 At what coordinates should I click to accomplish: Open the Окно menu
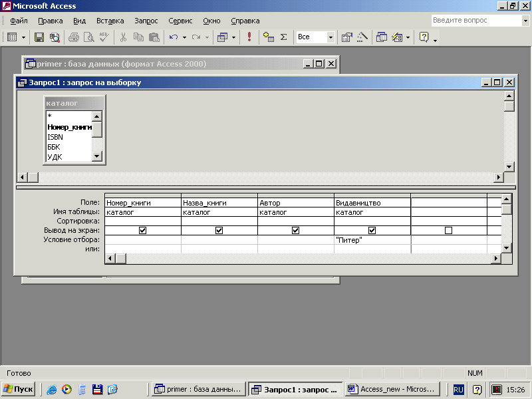tap(211, 21)
